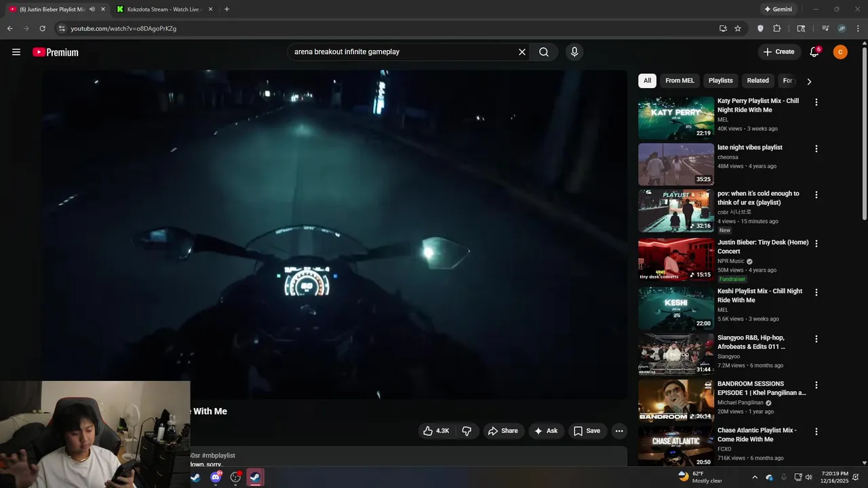Open options for pov cold enough playlist

[x=816, y=195]
